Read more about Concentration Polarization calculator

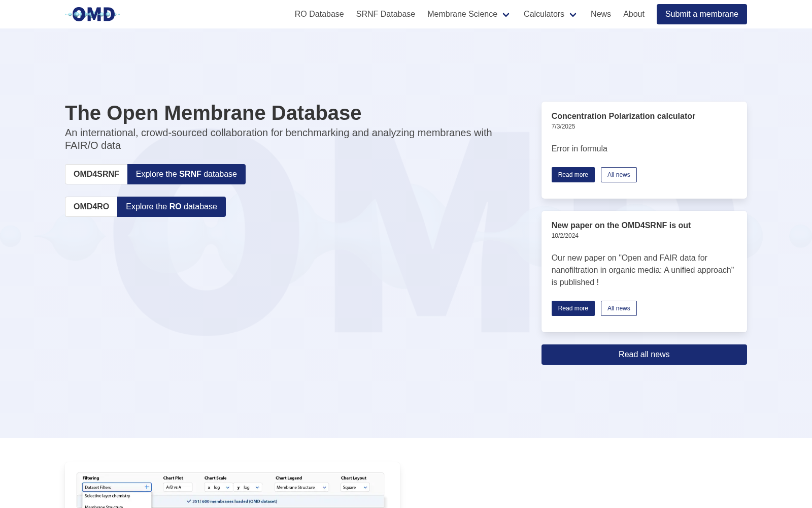[573, 175]
